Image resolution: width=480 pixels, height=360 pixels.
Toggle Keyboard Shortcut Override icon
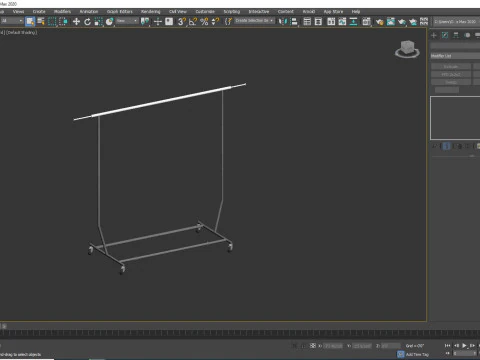tap(169, 22)
